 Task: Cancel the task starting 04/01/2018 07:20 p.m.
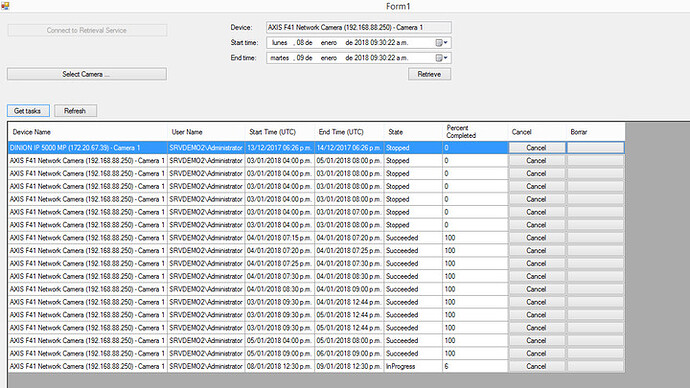click(536, 250)
